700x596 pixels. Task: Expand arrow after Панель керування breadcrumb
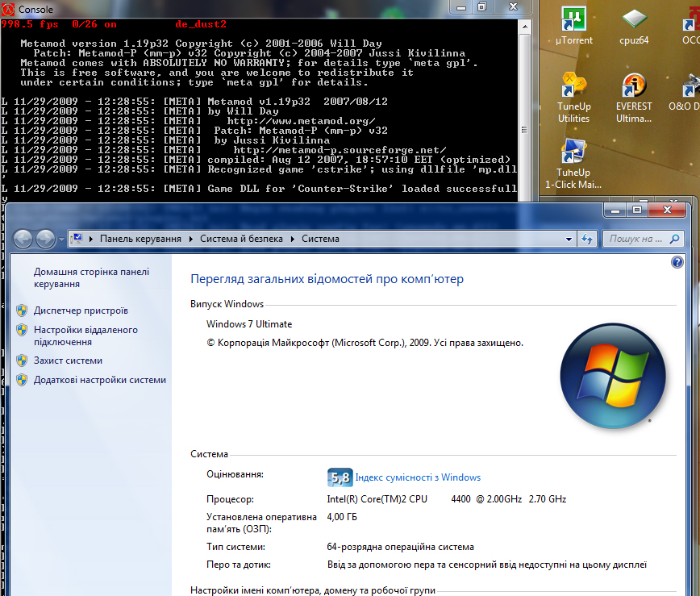191,239
